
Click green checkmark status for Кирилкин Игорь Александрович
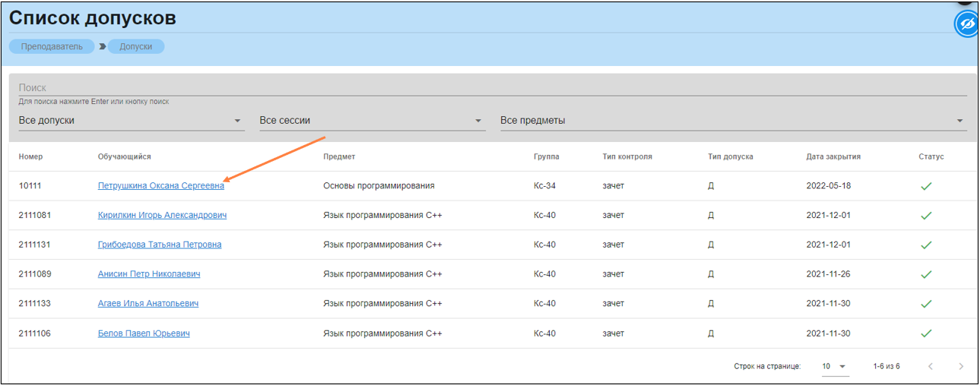(926, 216)
